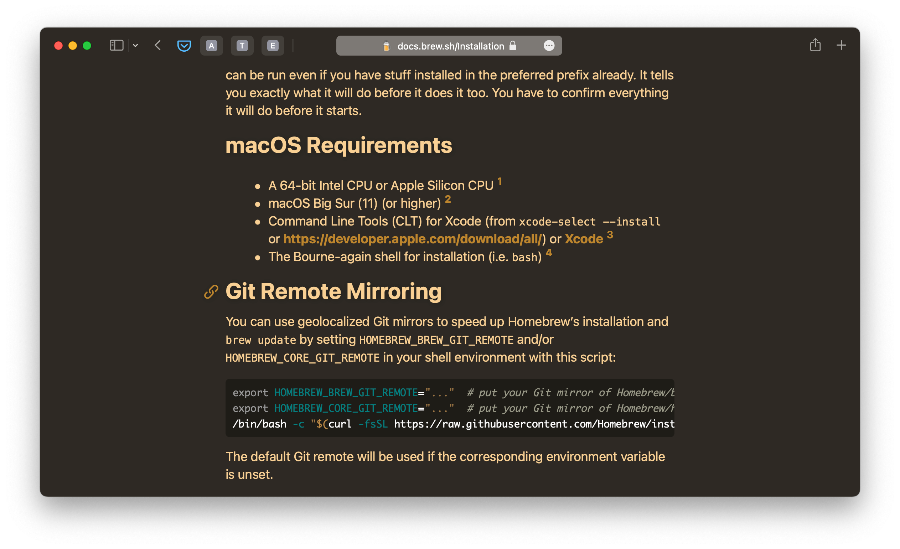The image size is (900, 549).
Task: Click the 'macOS Big Sur (11)' requirement text
Action: click(x=355, y=203)
